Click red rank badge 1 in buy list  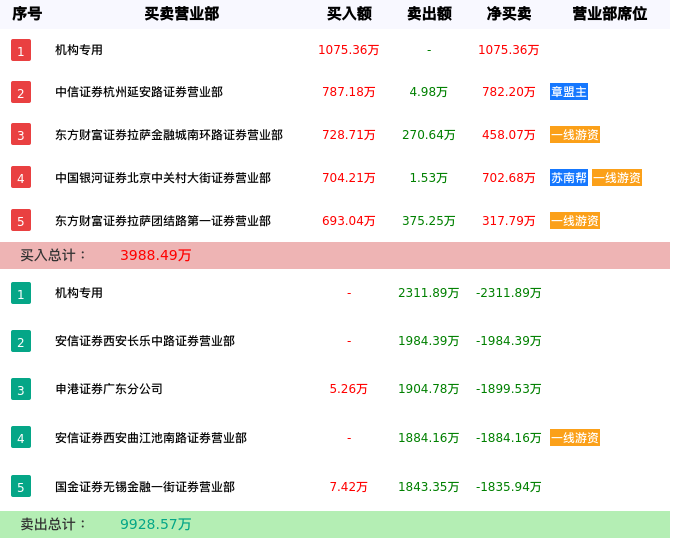tap(21, 50)
